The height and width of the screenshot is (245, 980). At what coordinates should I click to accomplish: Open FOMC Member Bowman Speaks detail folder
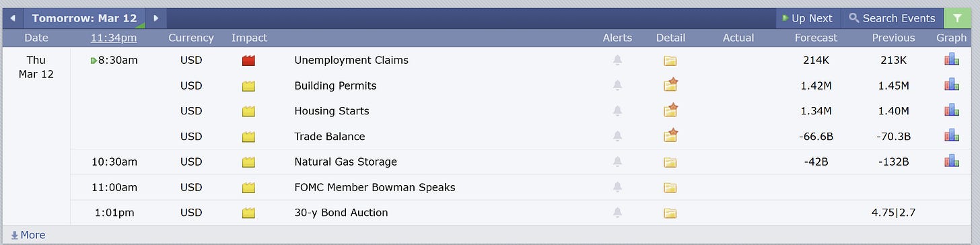pos(670,188)
